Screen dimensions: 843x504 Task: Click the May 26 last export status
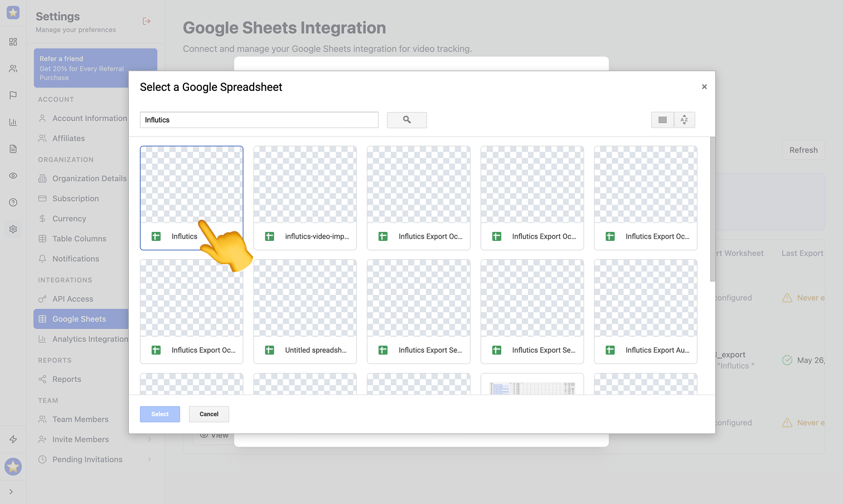[x=803, y=360]
